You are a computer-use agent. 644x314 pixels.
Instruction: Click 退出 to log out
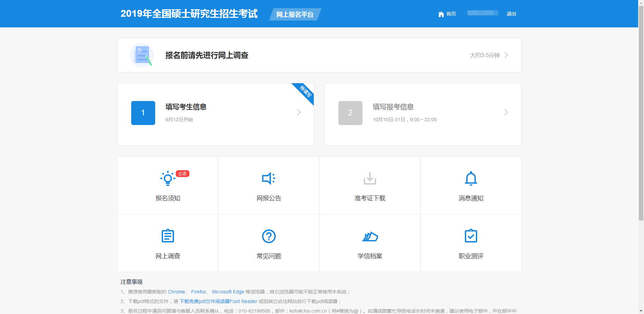coord(511,14)
